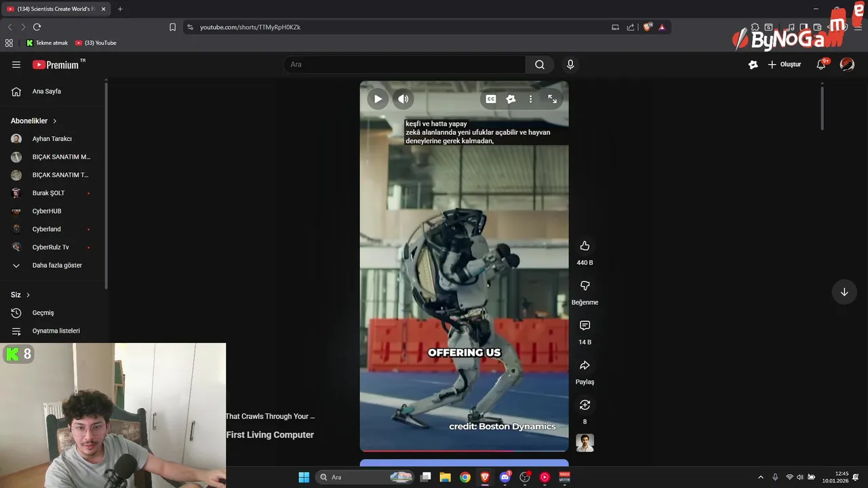868x488 pixels.
Task: Open File Explorer from taskbar
Action: point(445,477)
